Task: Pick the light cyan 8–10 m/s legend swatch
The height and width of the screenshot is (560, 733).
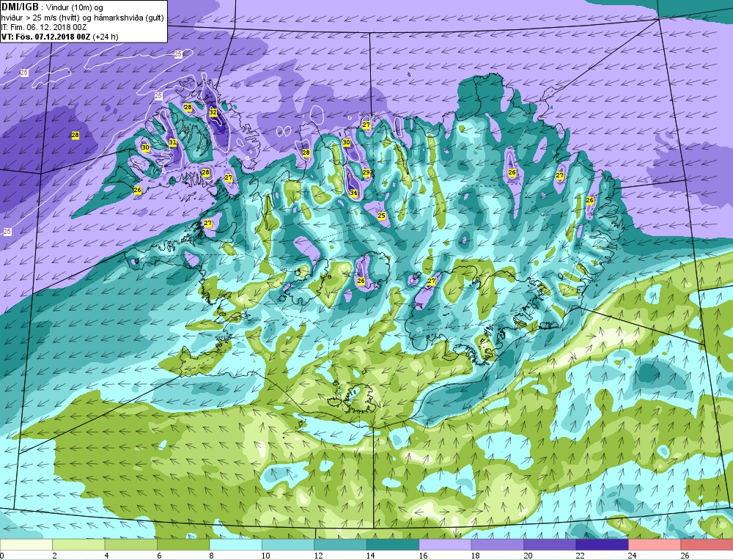Action: point(235,545)
